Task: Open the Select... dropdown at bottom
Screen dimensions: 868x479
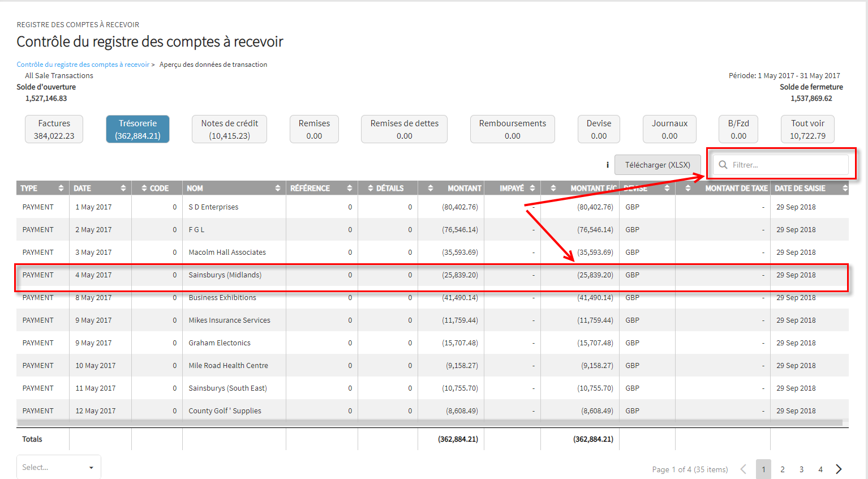Action: 59,467
